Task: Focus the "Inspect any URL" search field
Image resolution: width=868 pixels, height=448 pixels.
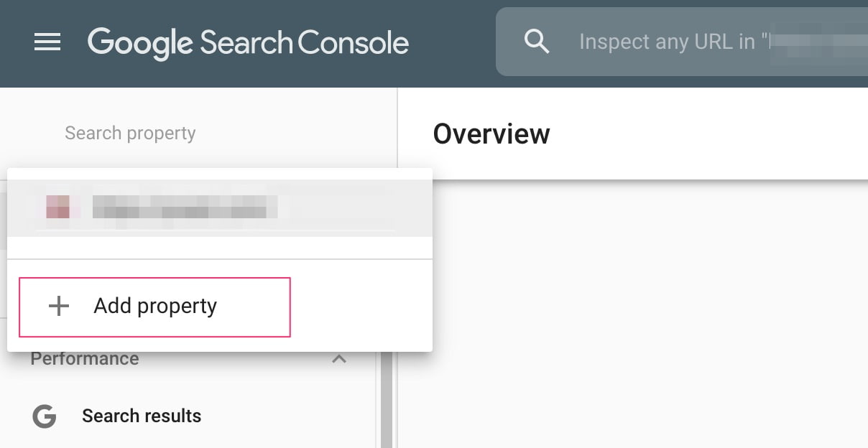Action: coord(682,42)
